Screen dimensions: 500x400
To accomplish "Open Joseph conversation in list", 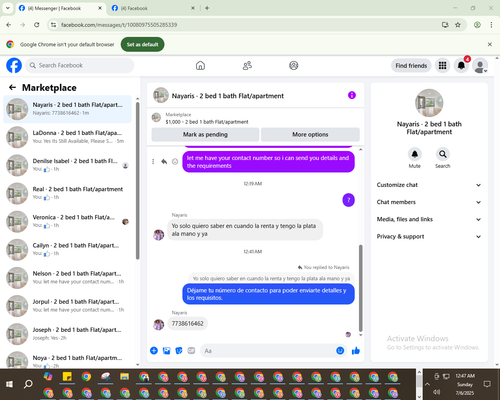I will (68, 334).
